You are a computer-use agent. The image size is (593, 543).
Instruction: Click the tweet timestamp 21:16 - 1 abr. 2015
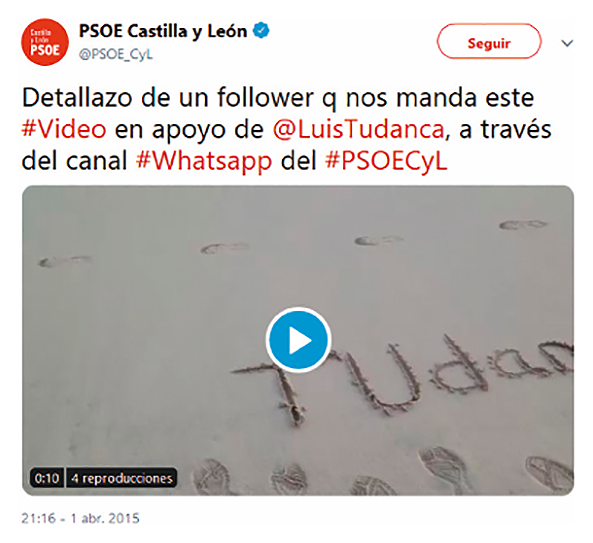pyautogui.click(x=80, y=518)
